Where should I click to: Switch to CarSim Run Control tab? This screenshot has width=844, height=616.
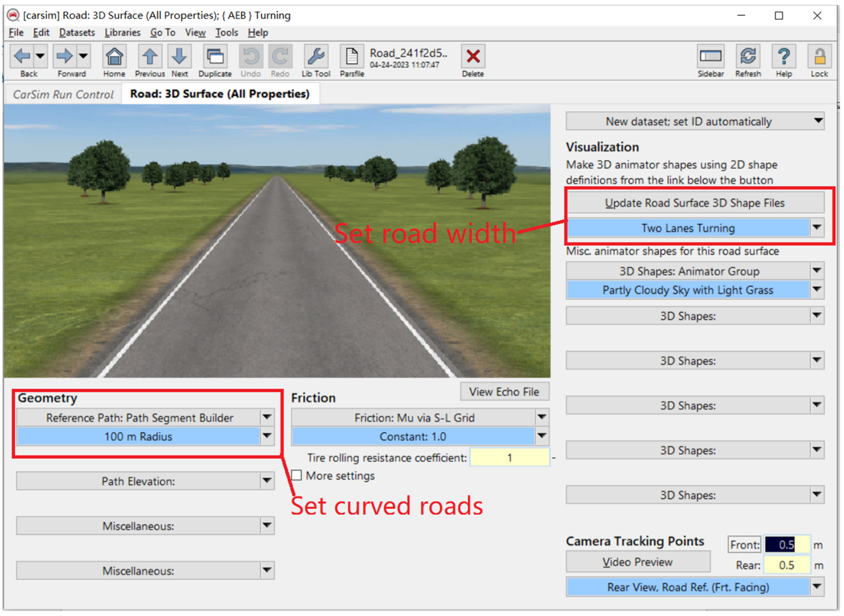click(x=63, y=94)
